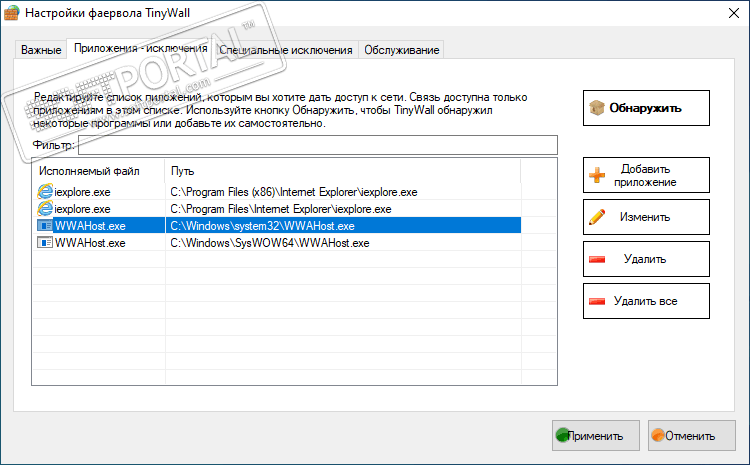Viewport: 750px width, 465px height.
Task: Switch to the Важные tab
Action: (41, 50)
